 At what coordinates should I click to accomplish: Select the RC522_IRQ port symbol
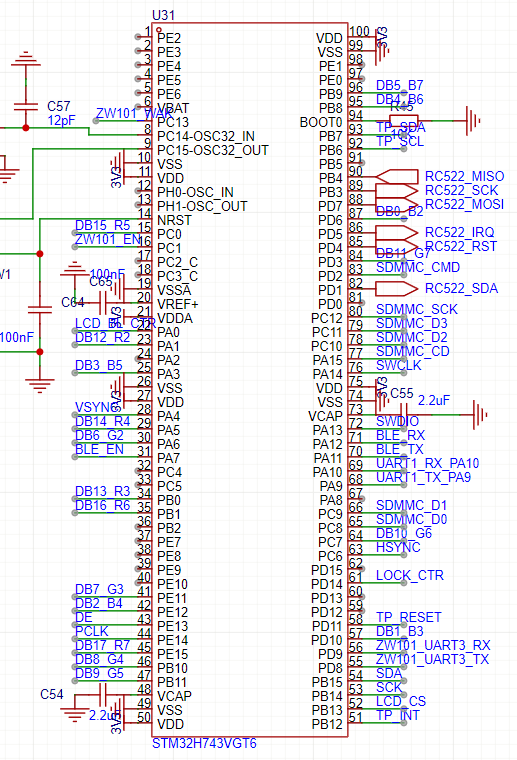coord(397,233)
